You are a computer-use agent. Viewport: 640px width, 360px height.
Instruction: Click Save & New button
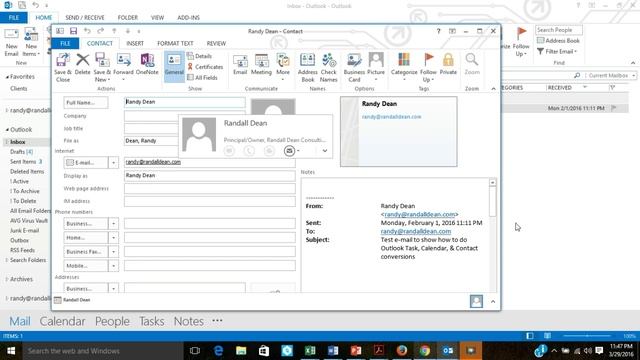[102, 67]
